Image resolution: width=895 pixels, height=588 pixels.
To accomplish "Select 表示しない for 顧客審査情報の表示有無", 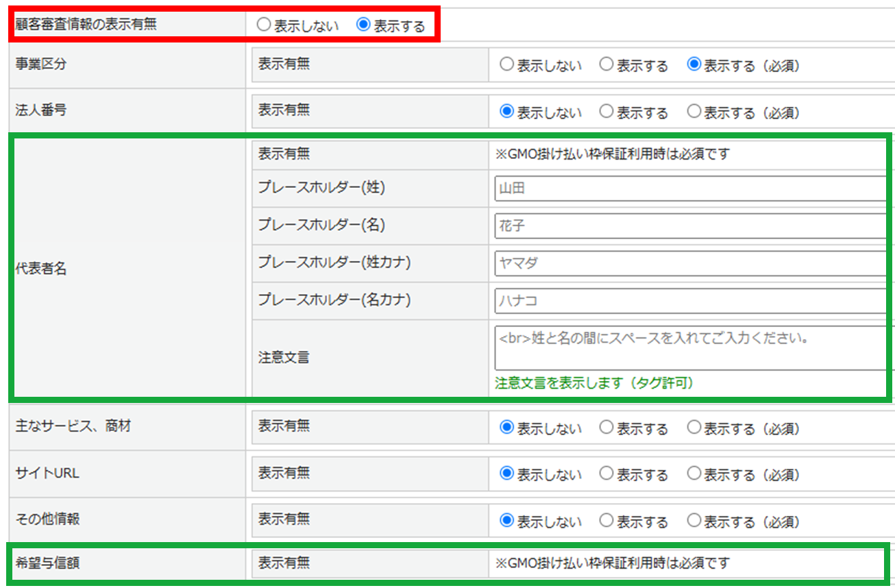I will [264, 26].
